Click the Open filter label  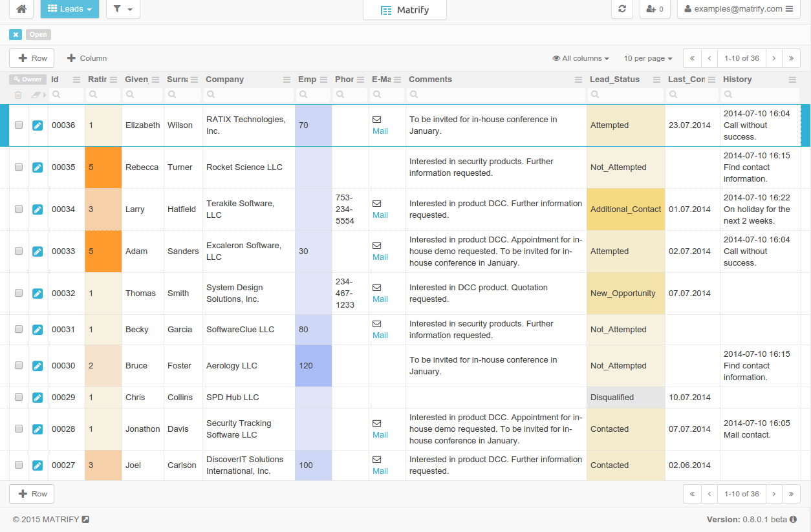38,35
